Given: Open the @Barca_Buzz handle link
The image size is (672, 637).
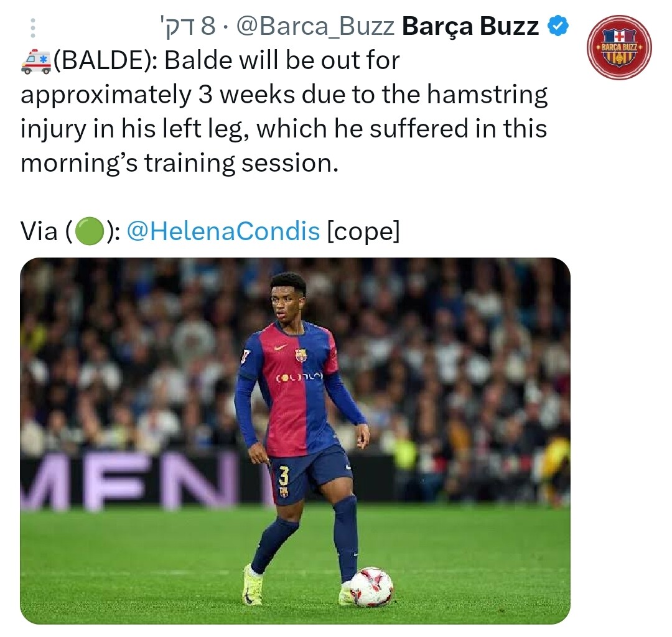Looking at the screenshot, I should pos(315,27).
